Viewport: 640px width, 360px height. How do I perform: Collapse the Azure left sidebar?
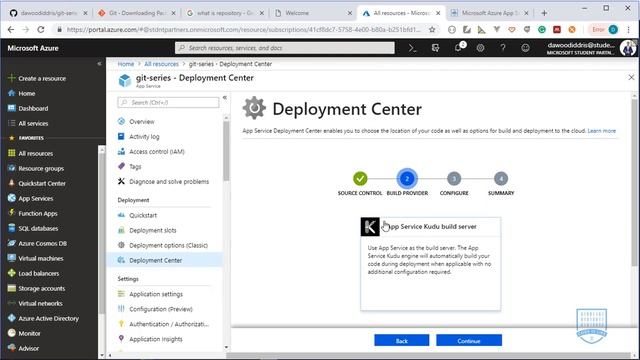point(99,64)
